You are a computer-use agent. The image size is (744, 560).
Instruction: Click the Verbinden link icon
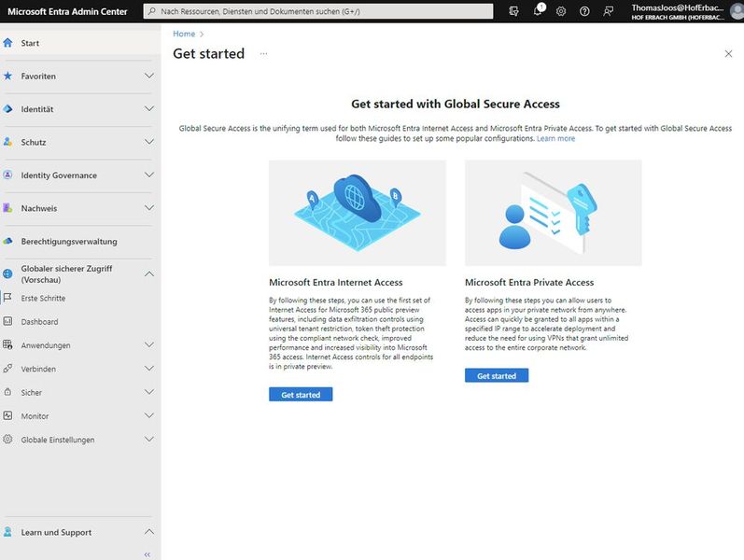pyautogui.click(x=7, y=369)
